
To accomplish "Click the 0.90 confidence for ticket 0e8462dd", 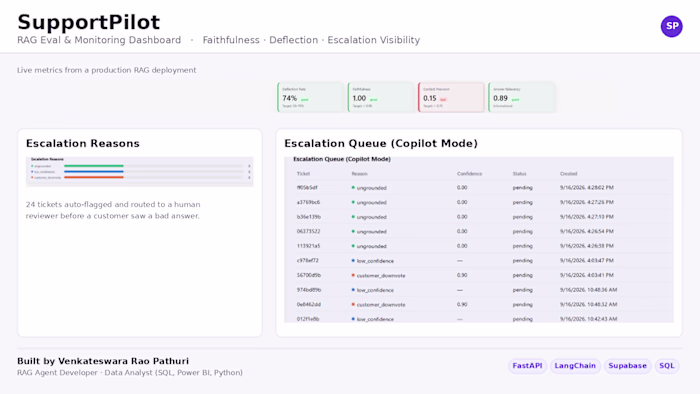I will (x=462, y=304).
